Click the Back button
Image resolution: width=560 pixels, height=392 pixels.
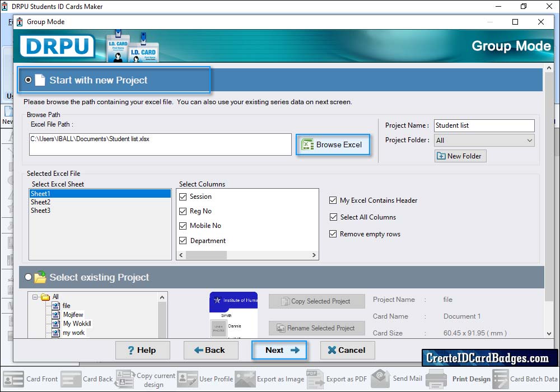point(211,350)
